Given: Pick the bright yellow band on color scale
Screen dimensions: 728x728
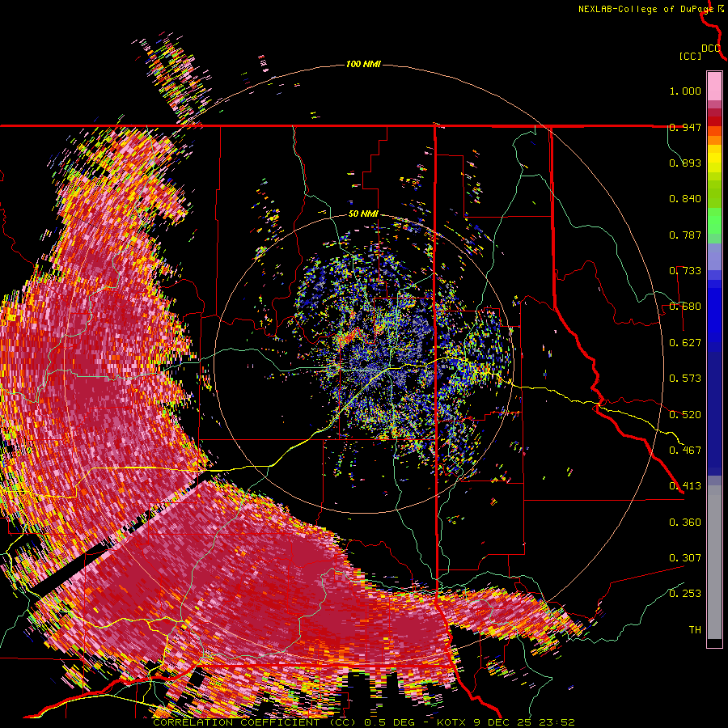Looking at the screenshot, I should tap(714, 159).
